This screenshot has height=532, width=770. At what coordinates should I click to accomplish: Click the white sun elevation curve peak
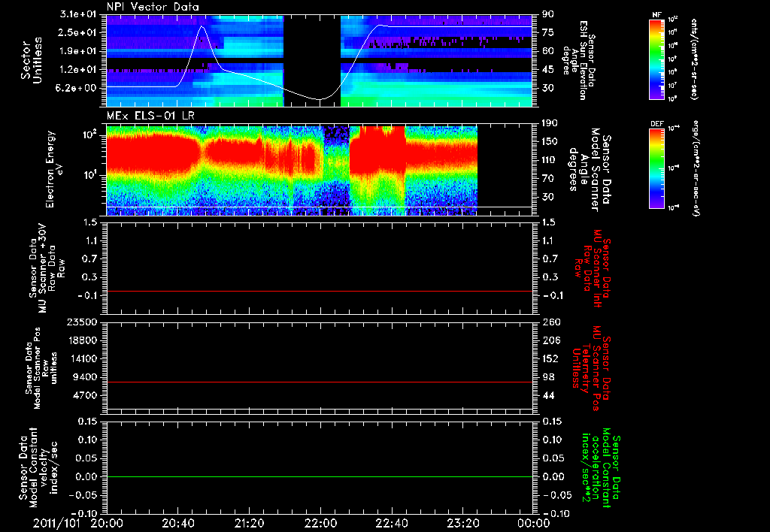202,26
